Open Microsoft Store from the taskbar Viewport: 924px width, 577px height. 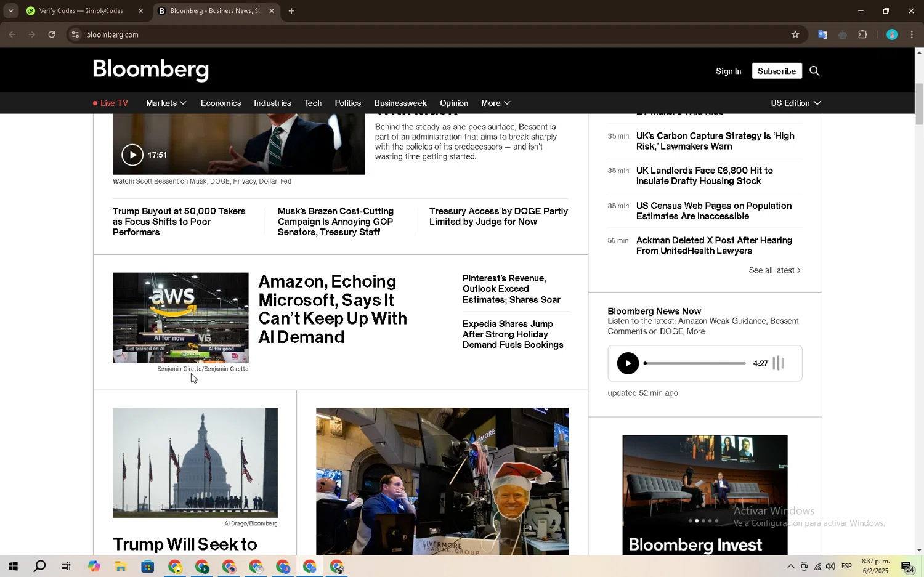tap(148, 567)
